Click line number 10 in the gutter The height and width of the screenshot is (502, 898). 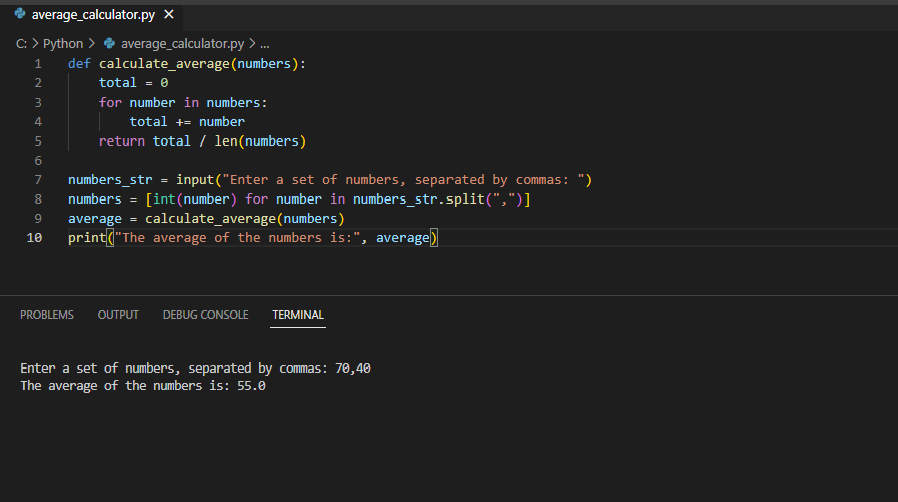coord(34,238)
